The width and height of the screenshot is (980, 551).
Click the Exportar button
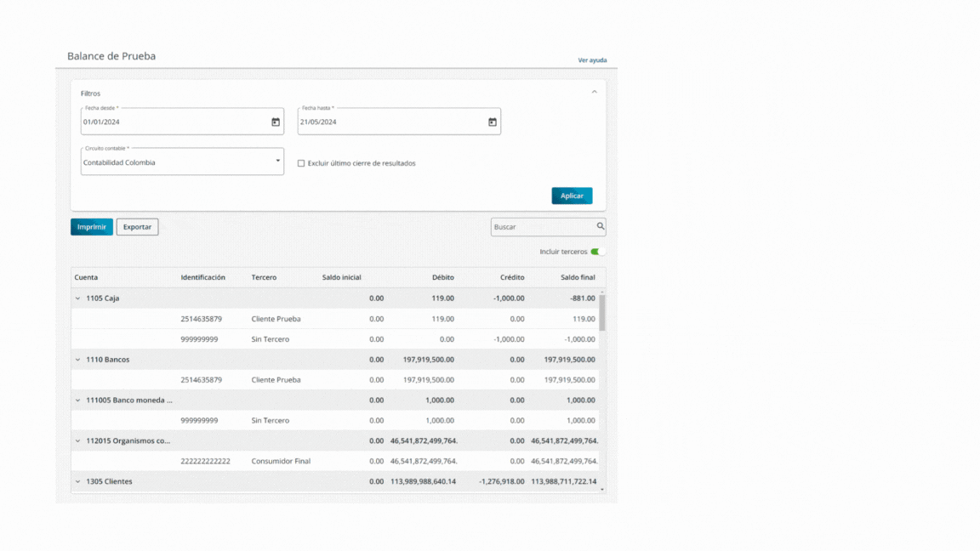click(x=138, y=227)
